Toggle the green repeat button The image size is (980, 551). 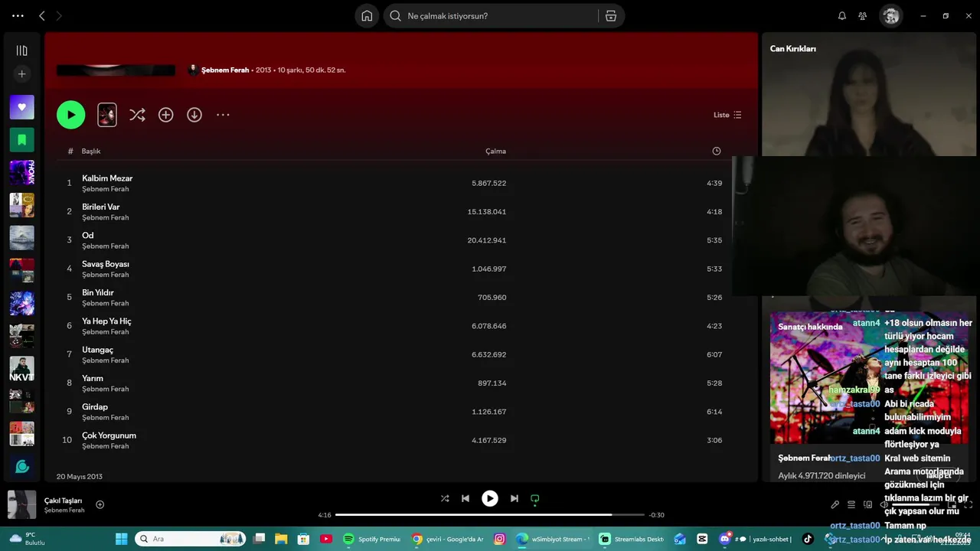535,498
